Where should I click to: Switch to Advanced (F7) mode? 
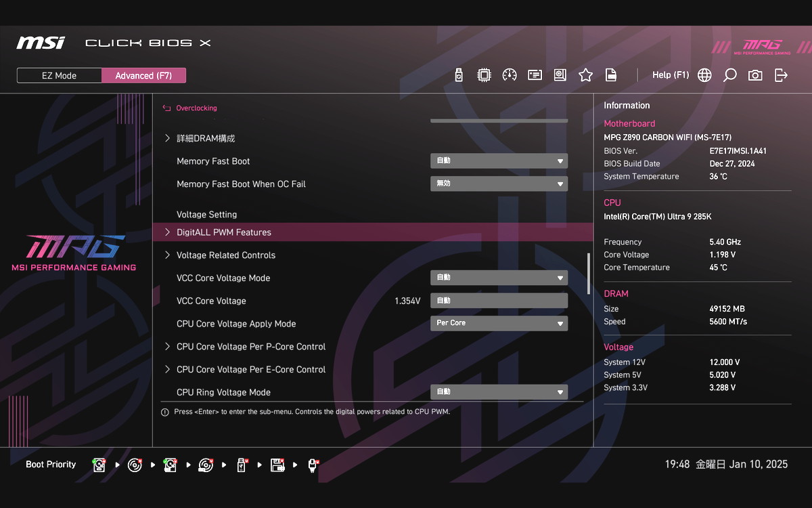(143, 75)
